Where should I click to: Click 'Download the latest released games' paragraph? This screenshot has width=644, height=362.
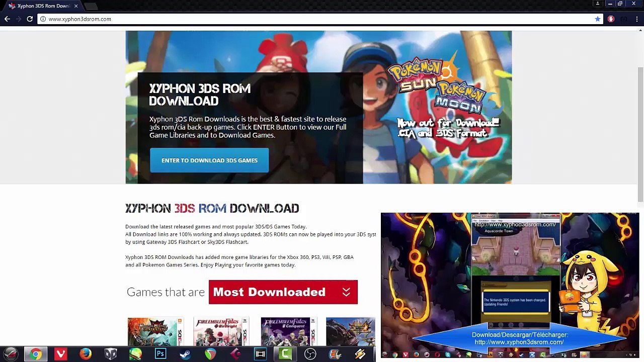point(216,227)
